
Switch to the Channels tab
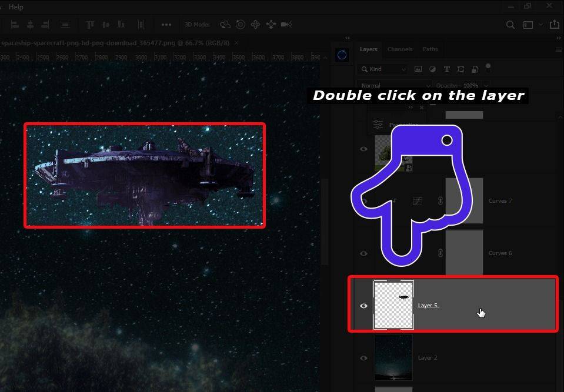pyautogui.click(x=400, y=49)
